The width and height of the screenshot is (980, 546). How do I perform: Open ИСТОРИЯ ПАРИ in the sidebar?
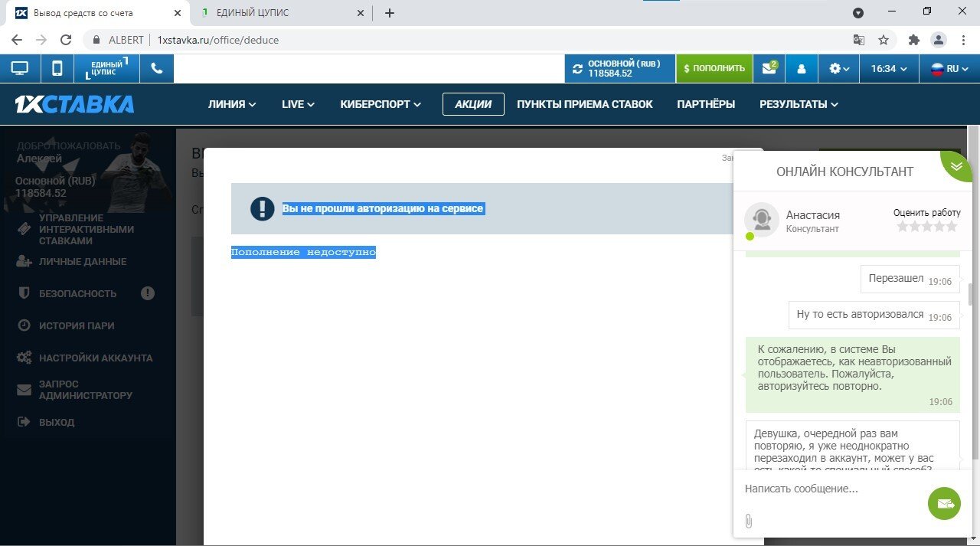click(77, 325)
